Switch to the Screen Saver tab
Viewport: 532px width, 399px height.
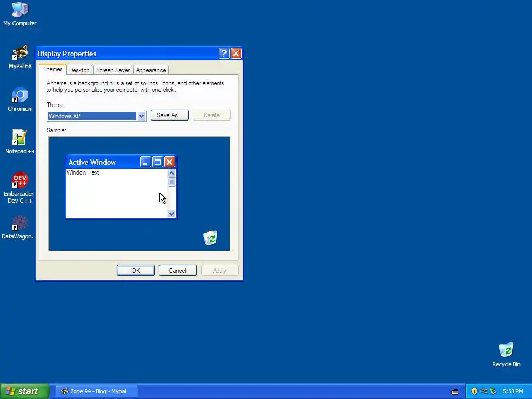[x=113, y=70]
